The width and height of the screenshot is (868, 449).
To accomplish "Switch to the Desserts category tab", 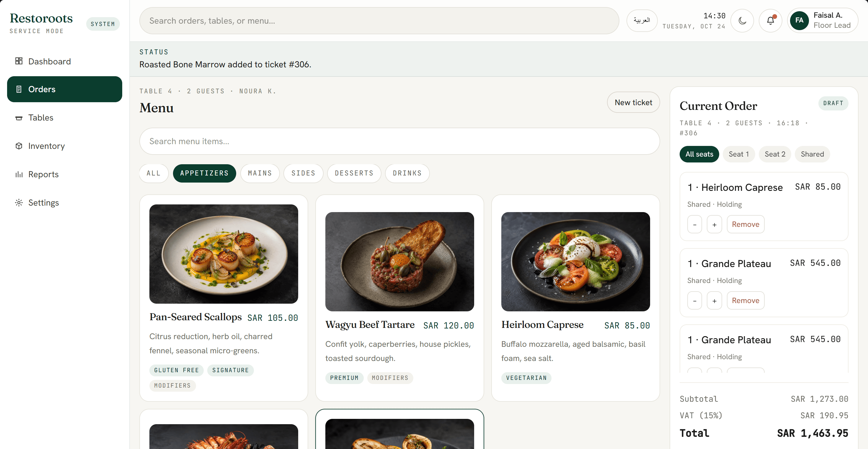I will (x=354, y=173).
